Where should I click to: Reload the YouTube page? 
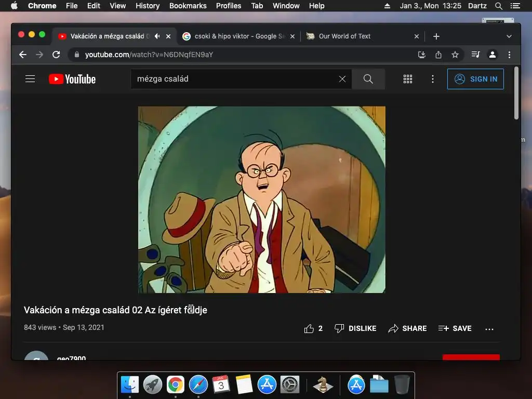point(56,55)
